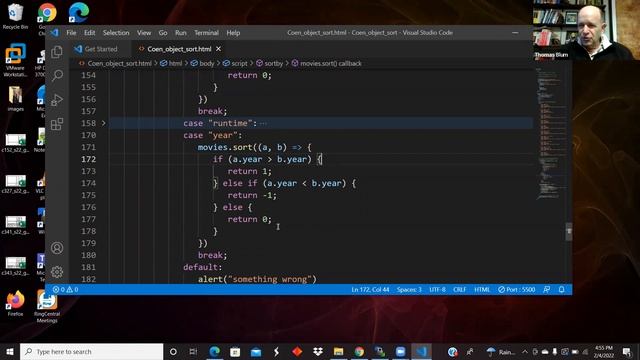
Task: Show hidden system tray icons chevron
Action: coord(524,351)
